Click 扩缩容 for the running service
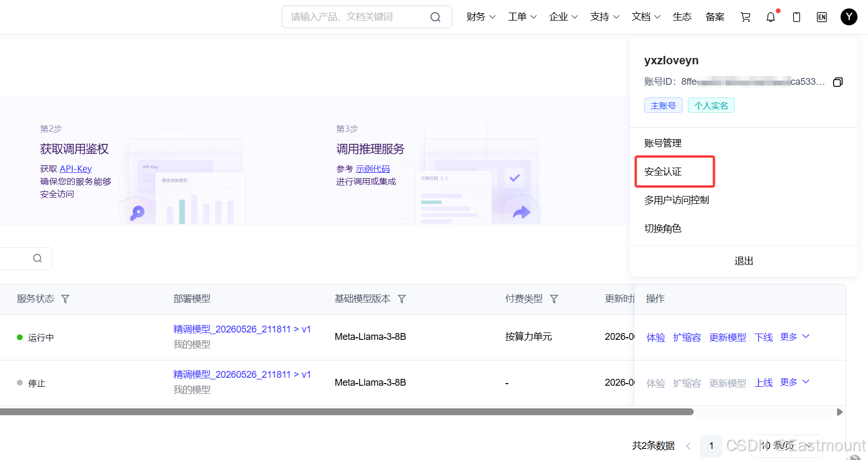Image resolution: width=868 pixels, height=460 pixels. (687, 337)
